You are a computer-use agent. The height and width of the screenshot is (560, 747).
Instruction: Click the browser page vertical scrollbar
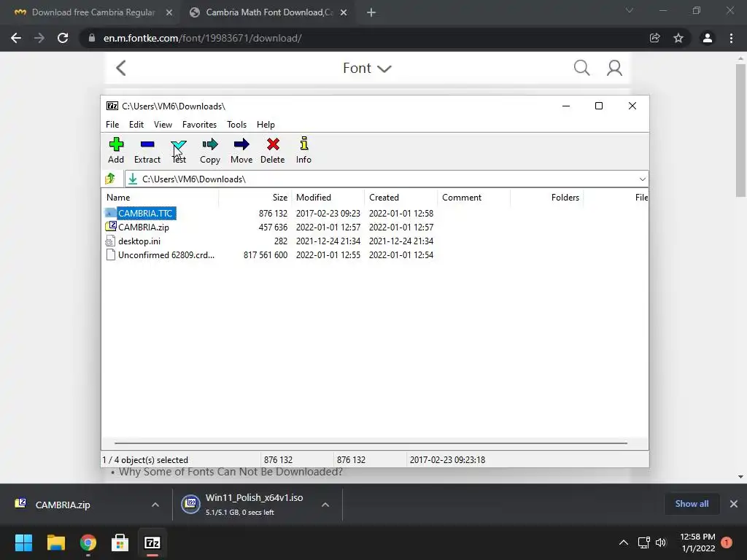pos(740,130)
